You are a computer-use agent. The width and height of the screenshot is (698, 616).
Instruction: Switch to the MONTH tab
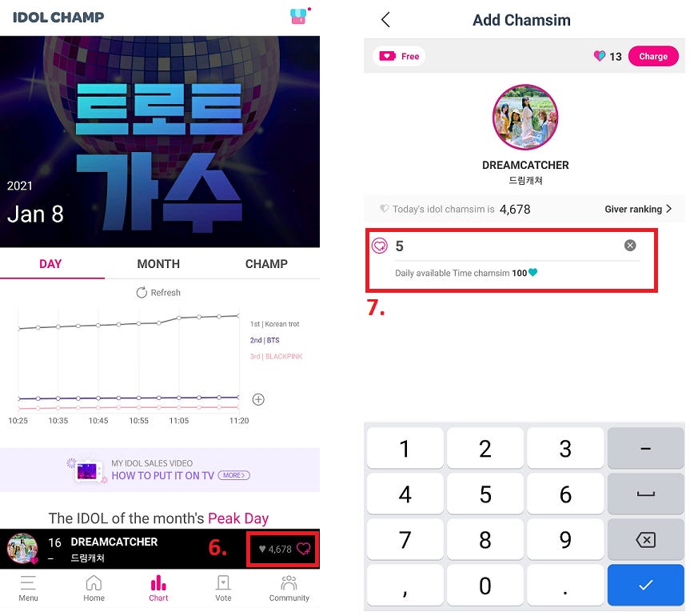pos(158,264)
